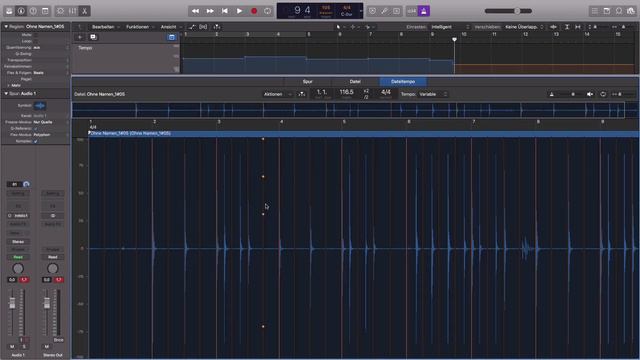Adjust the Audio 1 pan knob
Image resolution: width=640 pixels, height=360 pixels.
pos(18,268)
